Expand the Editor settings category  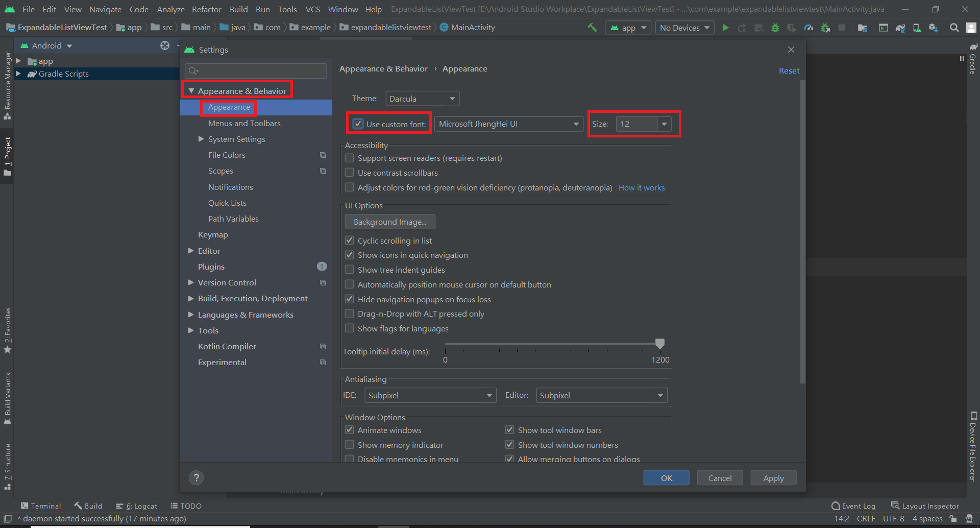click(x=191, y=251)
